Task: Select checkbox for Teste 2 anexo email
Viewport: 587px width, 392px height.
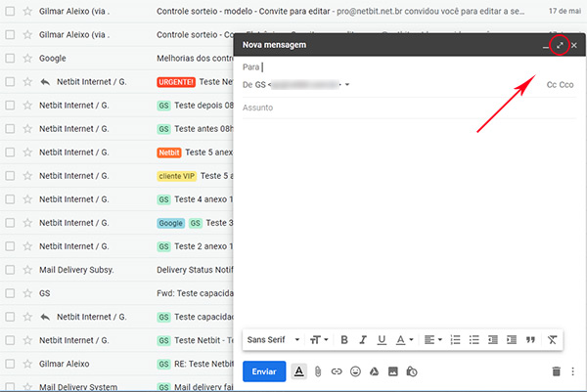Action: point(10,246)
